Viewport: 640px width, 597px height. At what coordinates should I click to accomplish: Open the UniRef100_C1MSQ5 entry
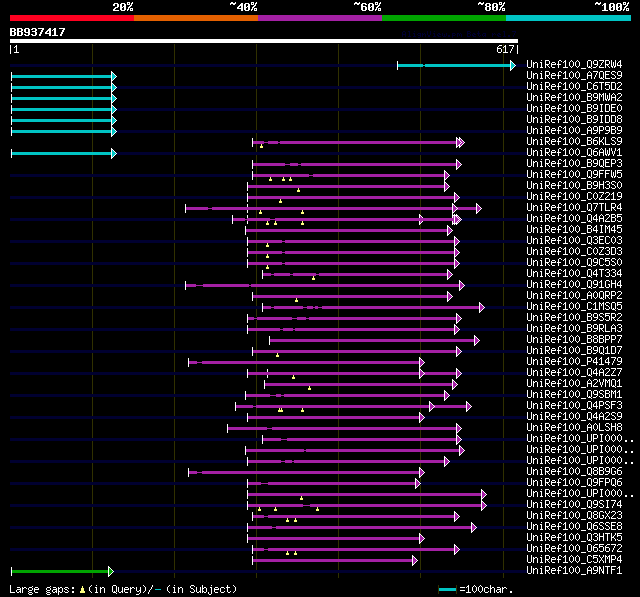[574, 307]
